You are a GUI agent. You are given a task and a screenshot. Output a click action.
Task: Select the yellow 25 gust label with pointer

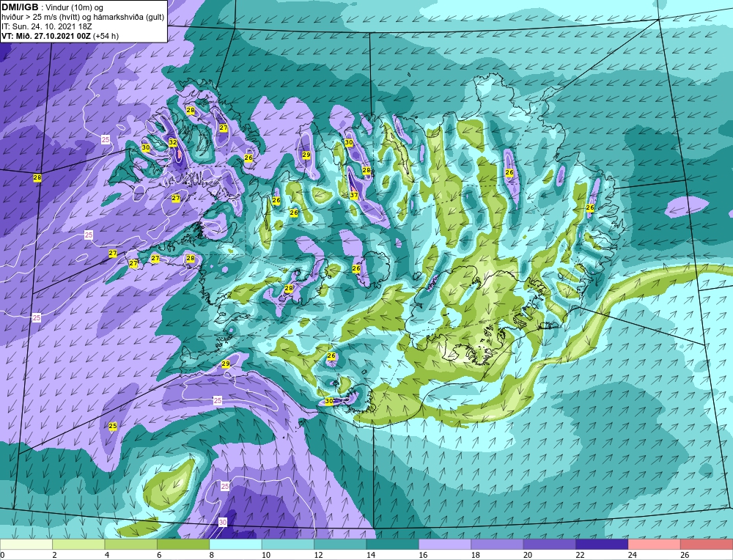113,427
